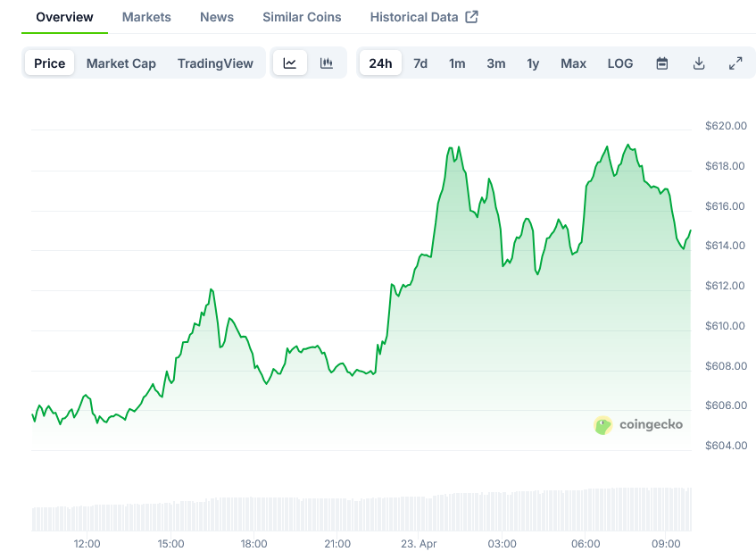Set time range to 1y

[533, 63]
